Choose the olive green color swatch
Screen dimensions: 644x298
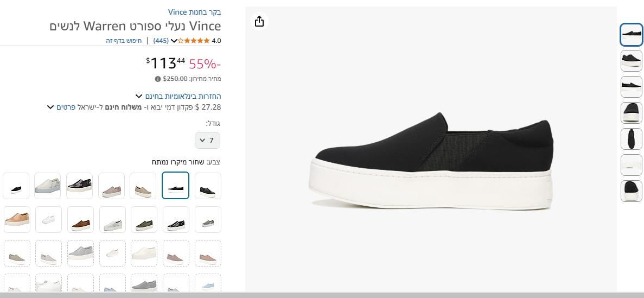point(144,219)
